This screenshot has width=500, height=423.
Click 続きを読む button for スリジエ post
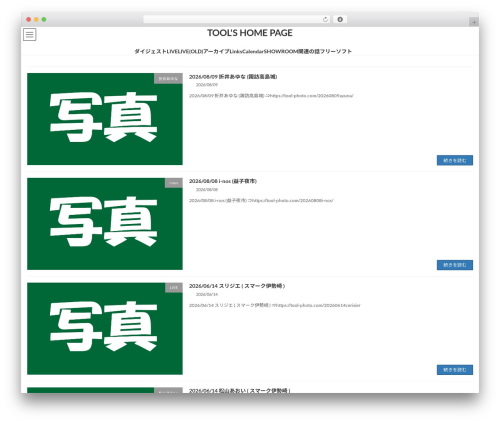pyautogui.click(x=455, y=370)
